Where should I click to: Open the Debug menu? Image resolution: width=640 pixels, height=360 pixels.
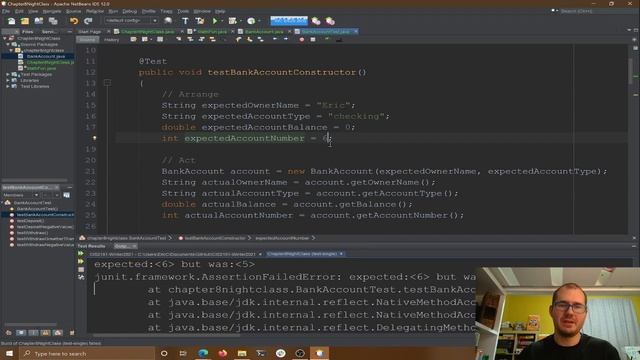[x=129, y=11]
